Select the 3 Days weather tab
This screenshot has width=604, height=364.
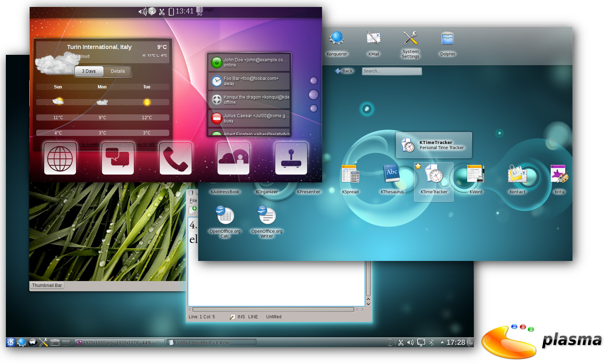89,71
